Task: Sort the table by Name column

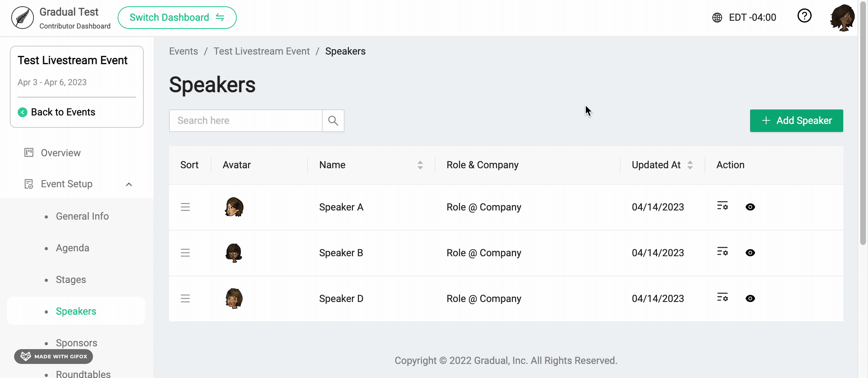Action: (x=420, y=165)
